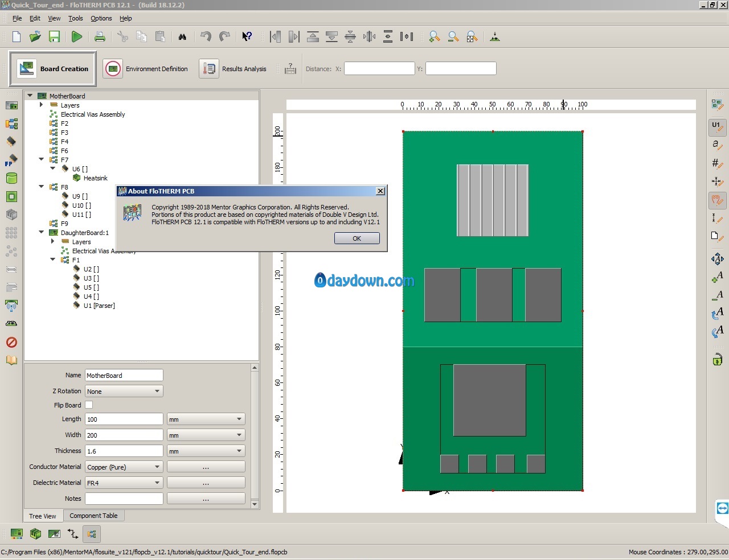Open the Options menu
Screen dimensions: 729x560
coord(101,18)
